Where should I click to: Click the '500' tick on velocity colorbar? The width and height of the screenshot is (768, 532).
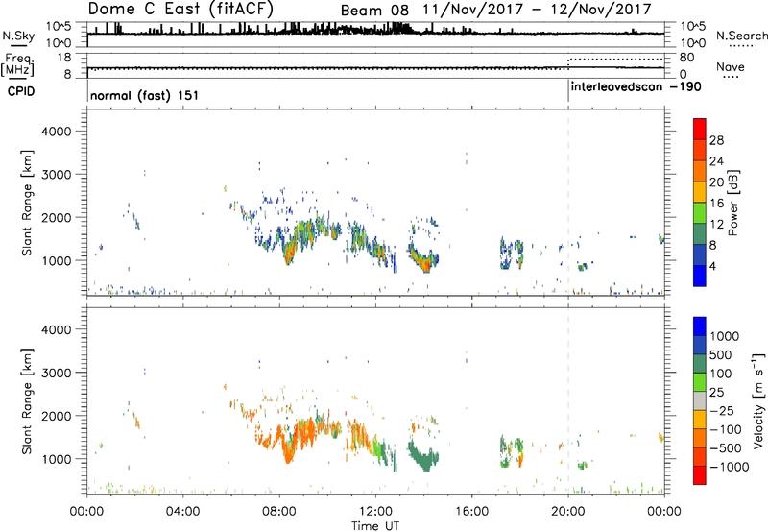(721, 355)
